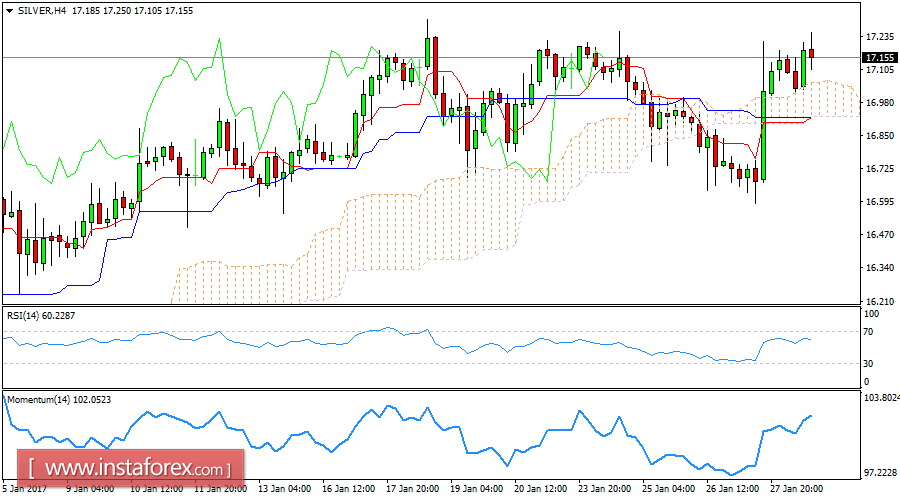Click the 19 Jan 04:00 time label
900x500 pixels.
pyautogui.click(x=476, y=489)
